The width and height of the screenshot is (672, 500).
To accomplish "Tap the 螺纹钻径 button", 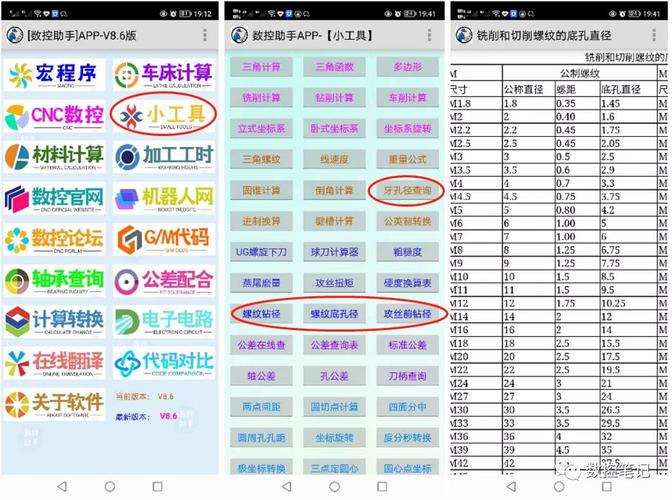I will coord(261,314).
